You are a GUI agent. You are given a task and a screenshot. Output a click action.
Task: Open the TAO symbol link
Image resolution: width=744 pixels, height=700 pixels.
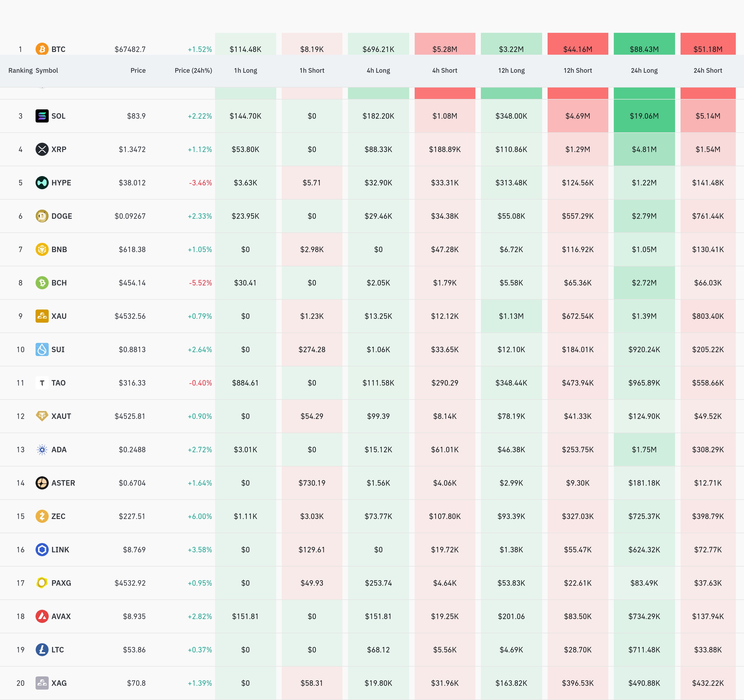tap(58, 383)
